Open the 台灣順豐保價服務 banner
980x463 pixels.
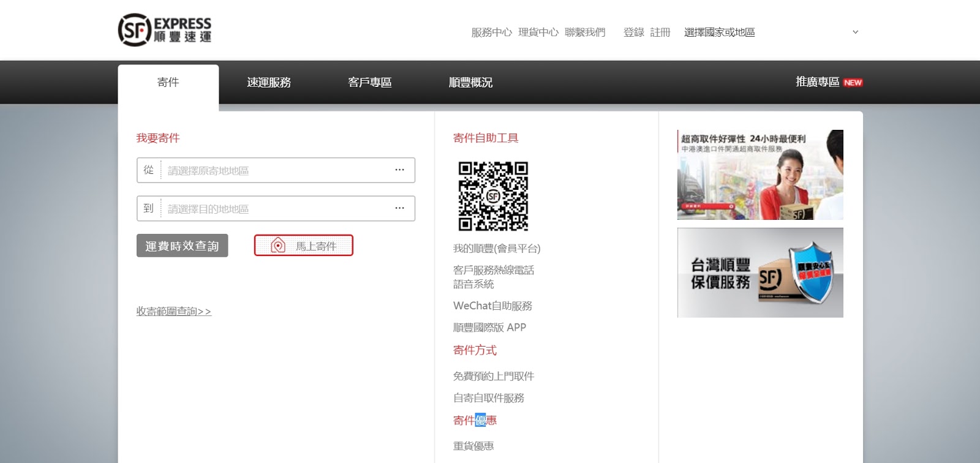760,273
